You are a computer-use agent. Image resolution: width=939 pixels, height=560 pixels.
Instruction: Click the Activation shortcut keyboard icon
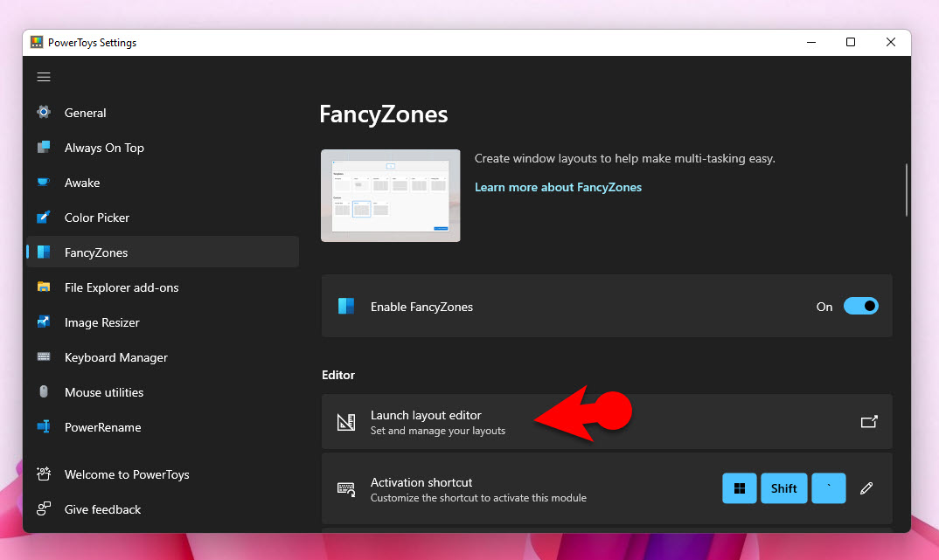[x=346, y=489]
